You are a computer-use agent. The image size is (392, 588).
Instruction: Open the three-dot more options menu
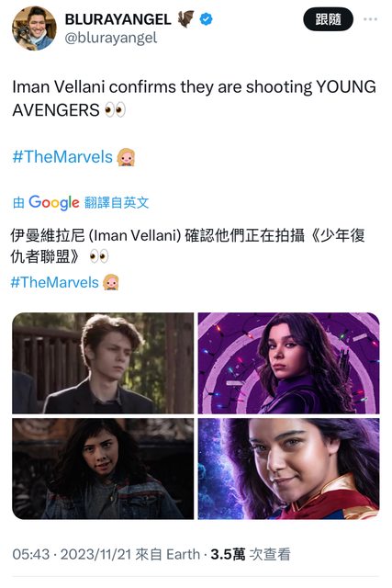pyautogui.click(x=370, y=19)
